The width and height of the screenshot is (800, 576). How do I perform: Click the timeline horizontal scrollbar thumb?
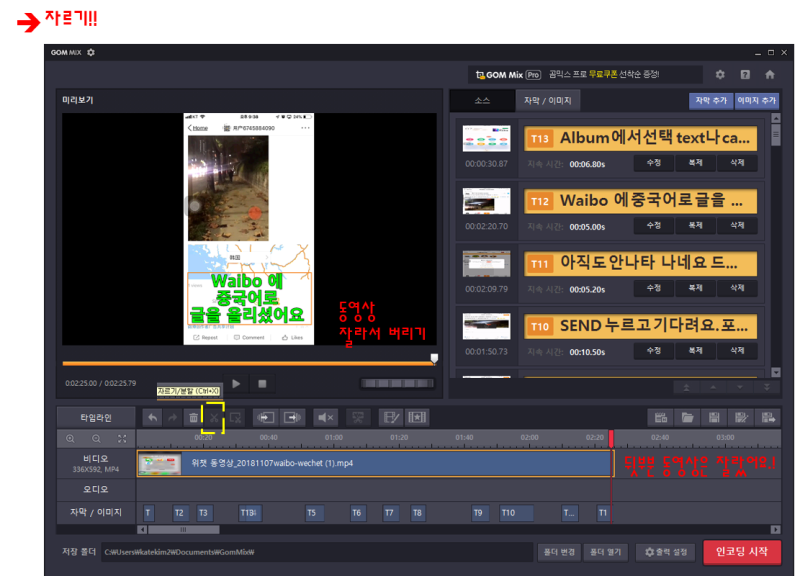coord(184,530)
